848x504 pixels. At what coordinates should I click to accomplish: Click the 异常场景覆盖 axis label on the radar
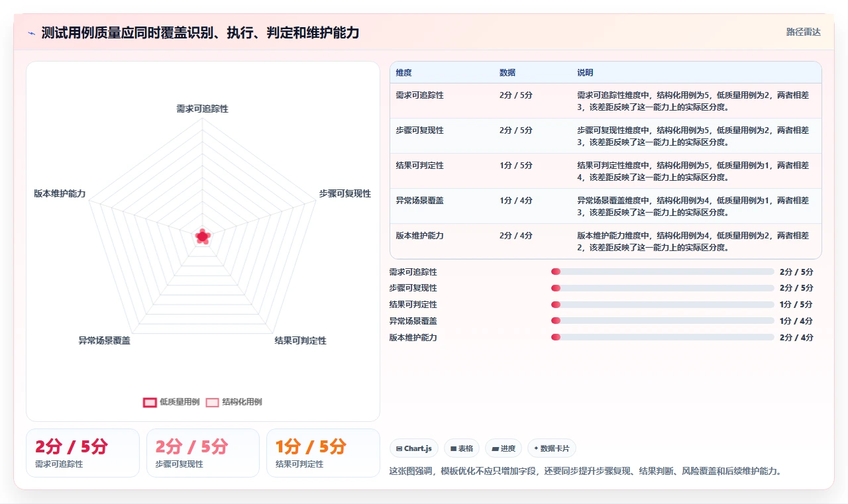(104, 340)
